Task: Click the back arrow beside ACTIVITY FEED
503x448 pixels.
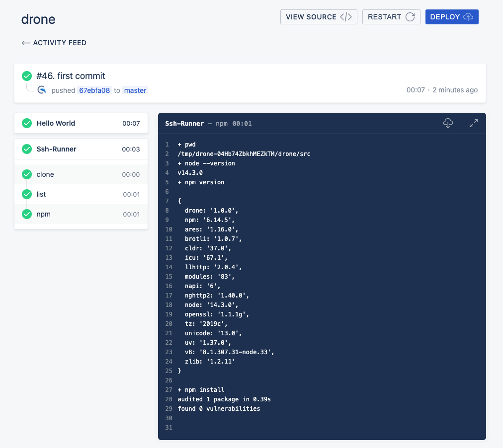Action: click(x=26, y=43)
